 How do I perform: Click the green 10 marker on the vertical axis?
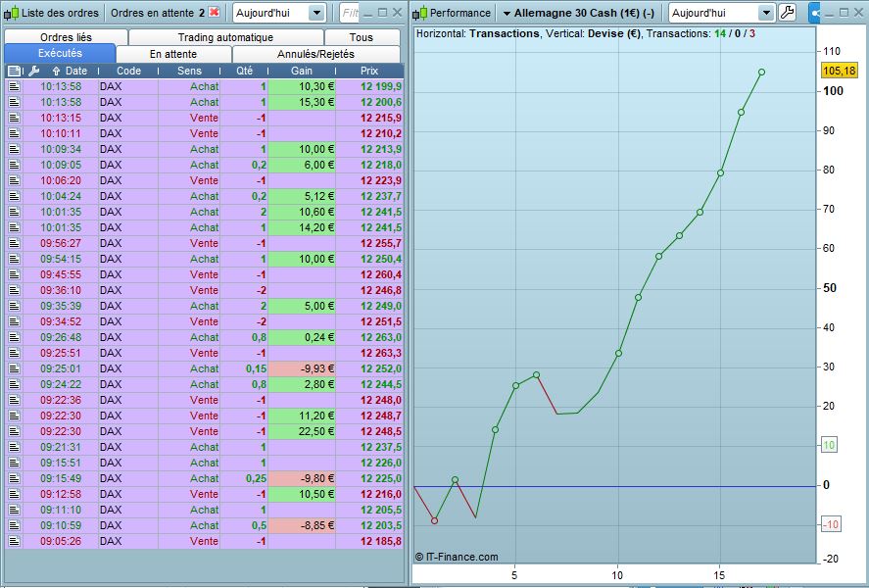pyautogui.click(x=829, y=445)
